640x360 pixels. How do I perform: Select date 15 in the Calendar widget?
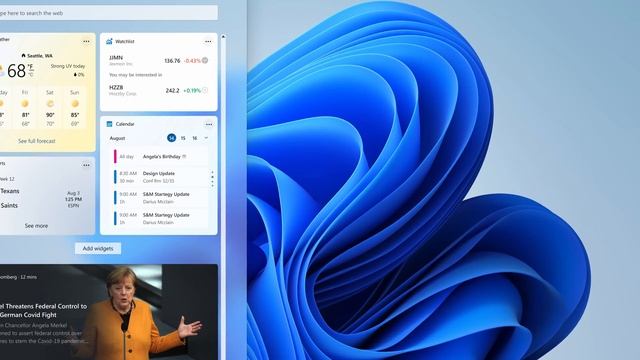coord(183,138)
